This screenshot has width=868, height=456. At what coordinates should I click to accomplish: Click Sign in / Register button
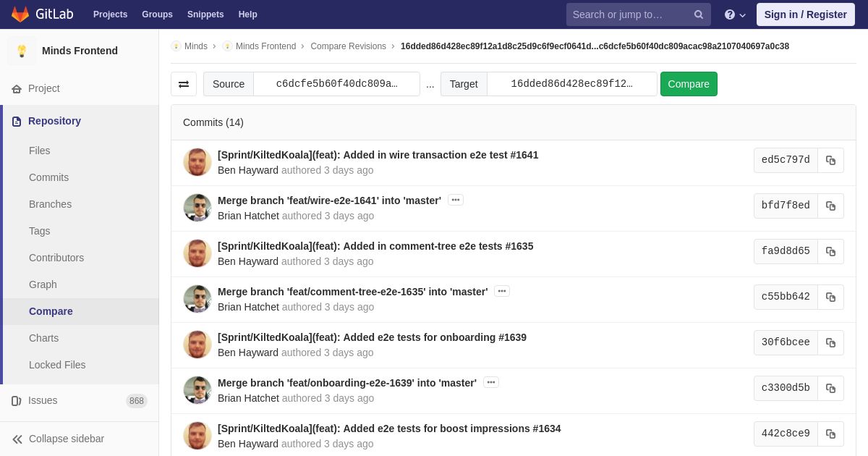(x=805, y=14)
